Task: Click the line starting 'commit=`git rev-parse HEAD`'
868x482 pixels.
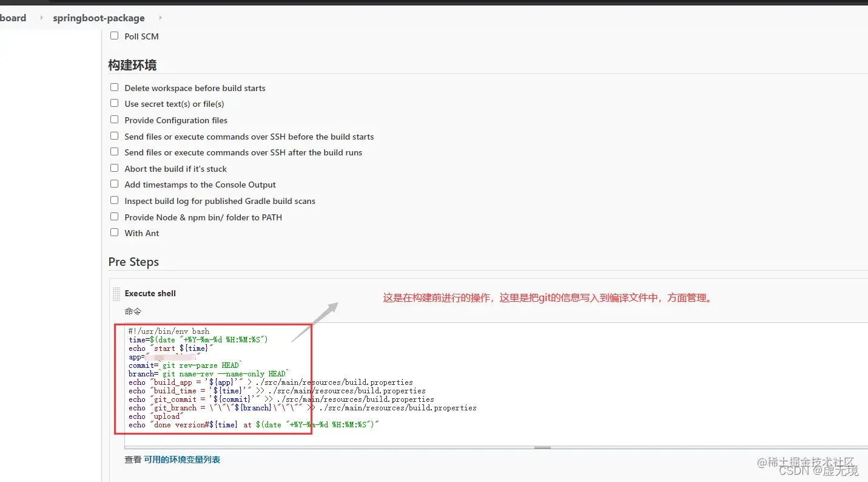Action: point(185,365)
